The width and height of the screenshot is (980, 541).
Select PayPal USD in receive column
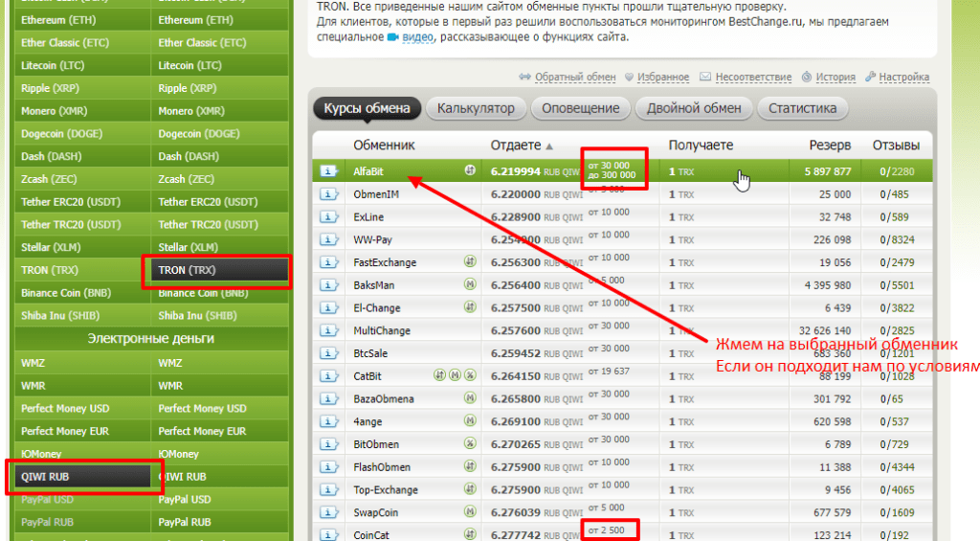pyautogui.click(x=219, y=499)
